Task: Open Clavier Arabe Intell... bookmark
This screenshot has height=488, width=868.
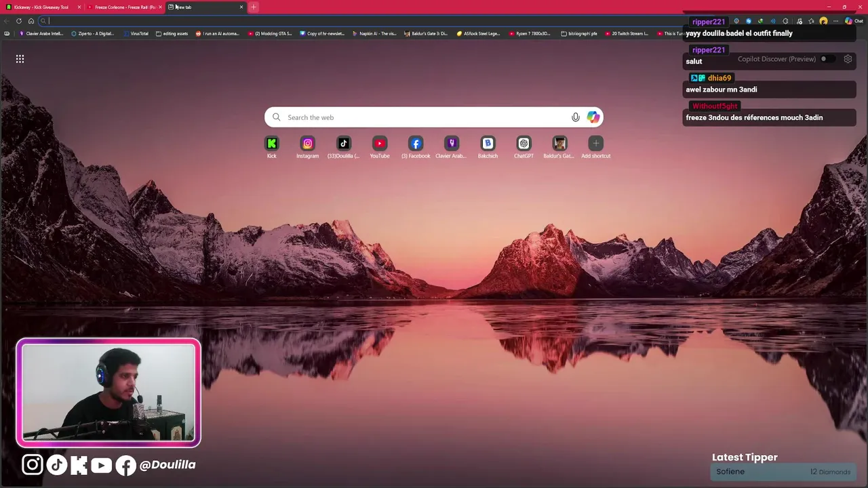Action: point(41,33)
